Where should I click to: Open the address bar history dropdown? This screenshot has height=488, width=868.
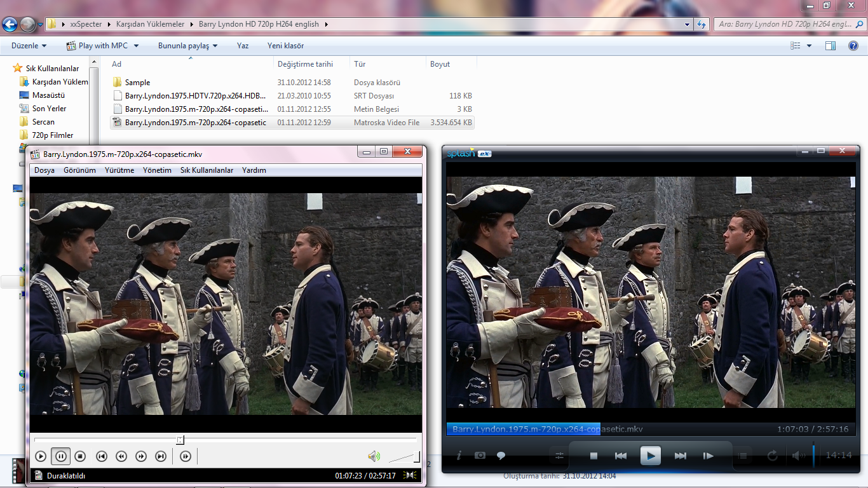click(x=688, y=24)
